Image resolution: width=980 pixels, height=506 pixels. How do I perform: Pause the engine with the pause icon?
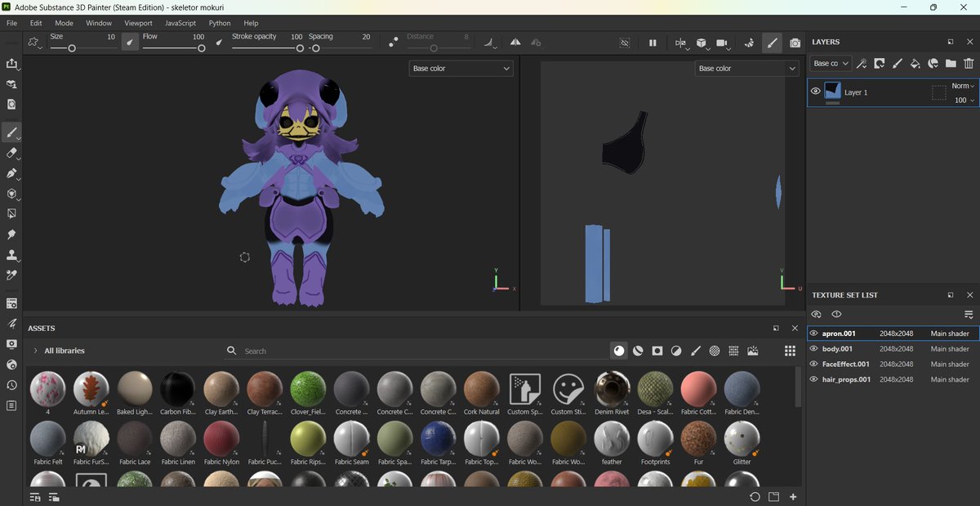(653, 43)
